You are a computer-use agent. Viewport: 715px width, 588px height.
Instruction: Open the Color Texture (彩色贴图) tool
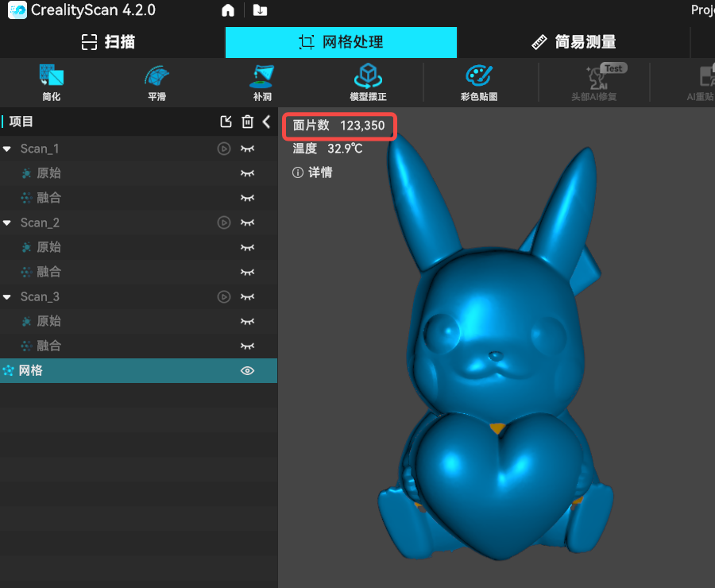point(478,83)
